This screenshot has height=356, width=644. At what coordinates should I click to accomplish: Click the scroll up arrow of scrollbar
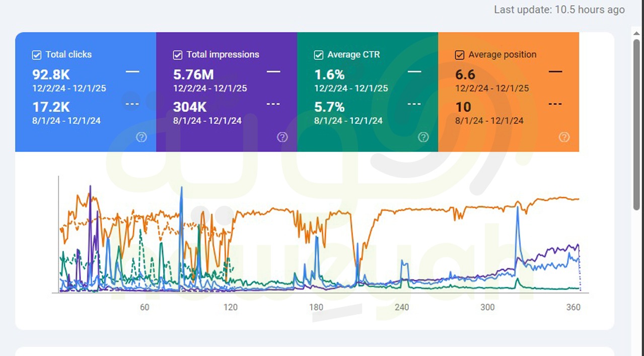[x=637, y=32]
